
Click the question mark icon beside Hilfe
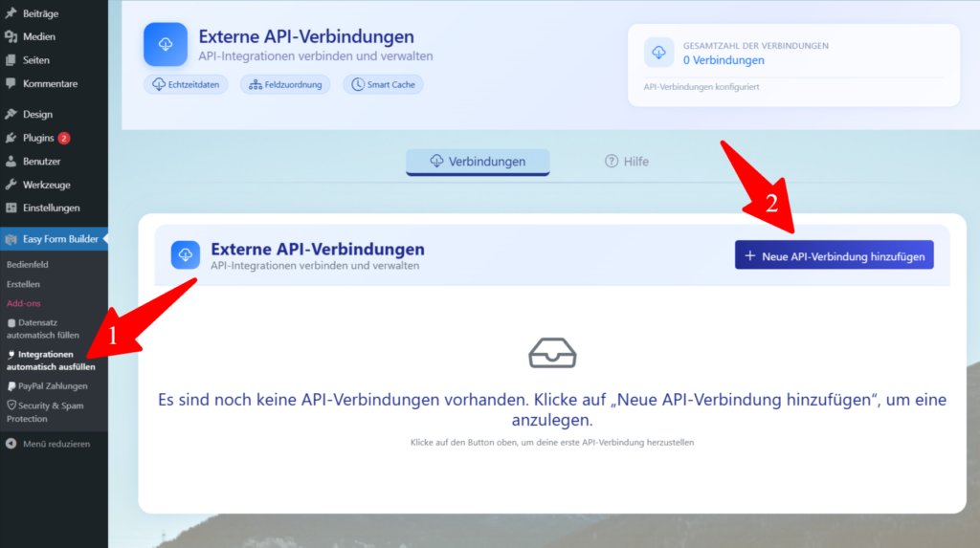point(612,162)
